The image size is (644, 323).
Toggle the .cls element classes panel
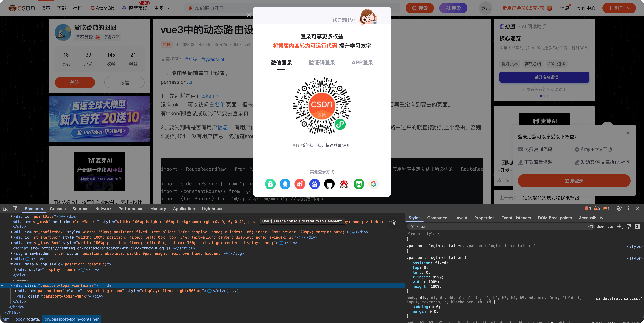click(610, 227)
